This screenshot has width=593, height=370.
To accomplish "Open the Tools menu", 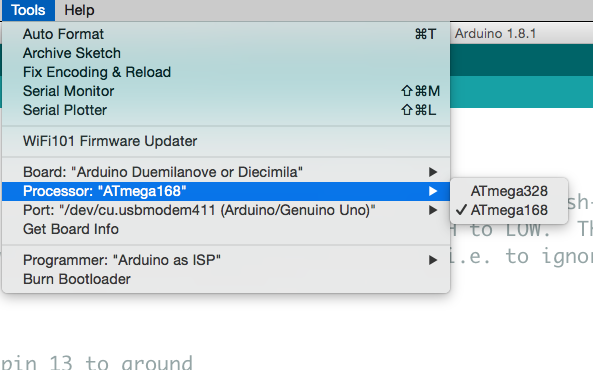I will click(28, 10).
